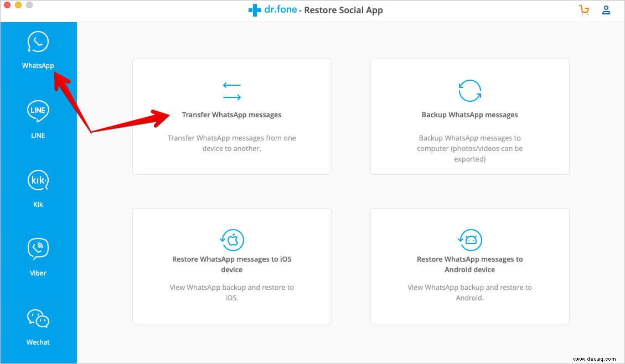
Task: Click 'View WhatsApp backup and restore to iOS' text
Action: point(231,292)
